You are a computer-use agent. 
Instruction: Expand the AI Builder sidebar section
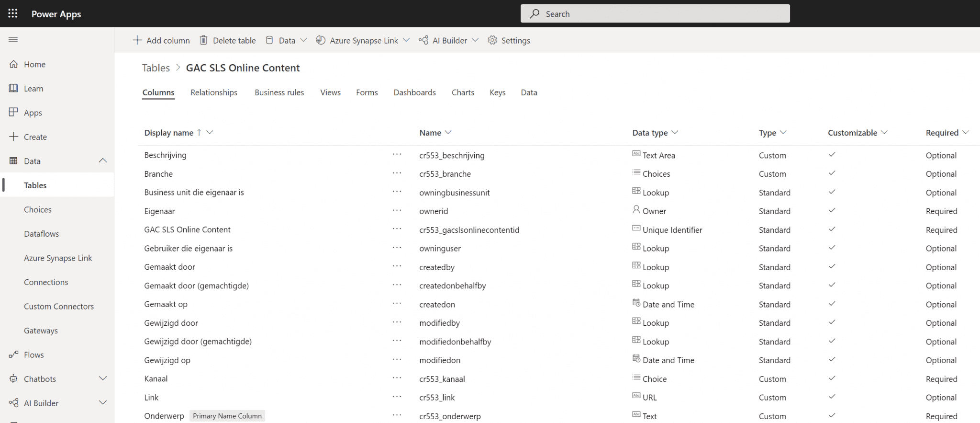tap(103, 402)
